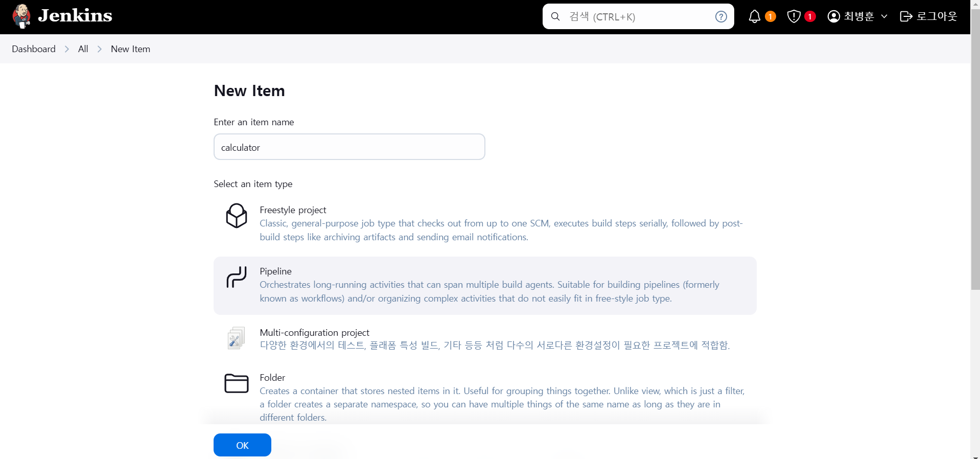This screenshot has height=459, width=980.
Task: Choose the Freestyle project title
Action: point(293,210)
